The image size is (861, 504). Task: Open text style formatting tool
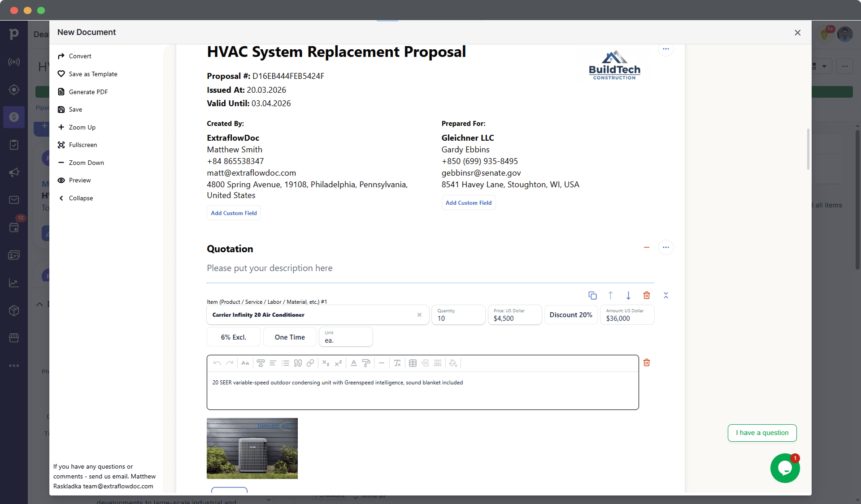pos(261,363)
